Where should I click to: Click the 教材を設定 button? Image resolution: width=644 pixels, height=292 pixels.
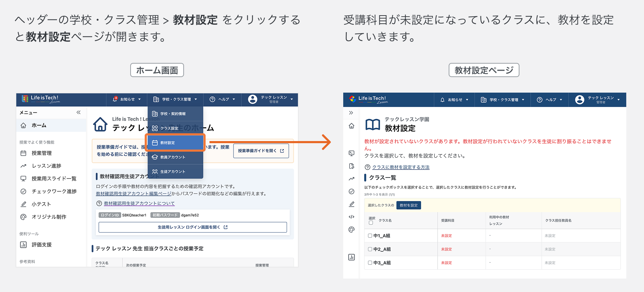(409, 205)
